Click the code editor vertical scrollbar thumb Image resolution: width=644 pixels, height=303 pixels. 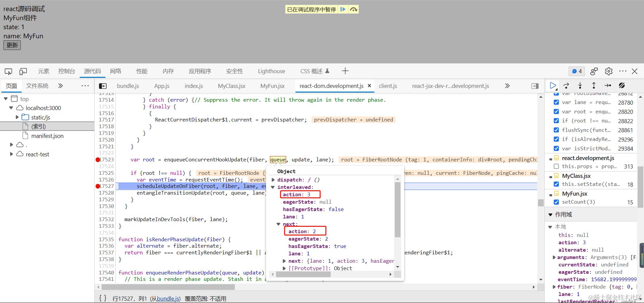pyautogui.click(x=541, y=203)
